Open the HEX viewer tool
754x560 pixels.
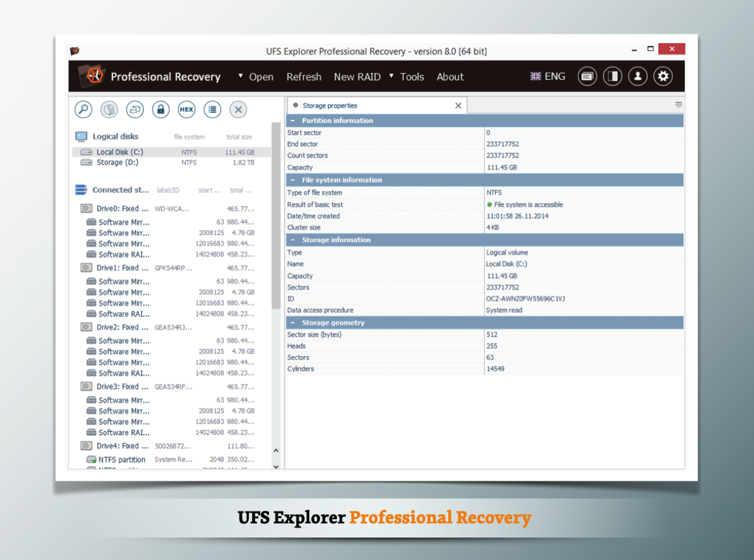tap(187, 109)
